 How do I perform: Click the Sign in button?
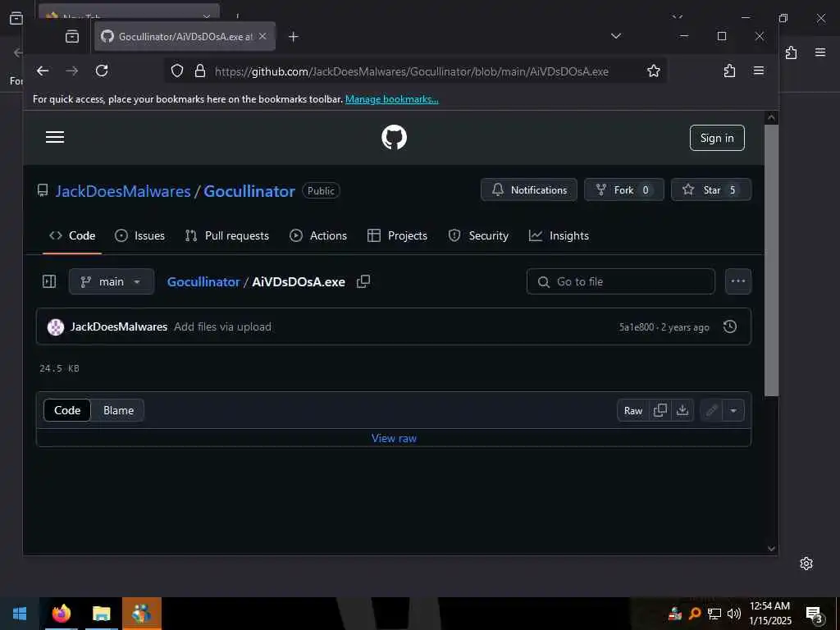coord(717,138)
